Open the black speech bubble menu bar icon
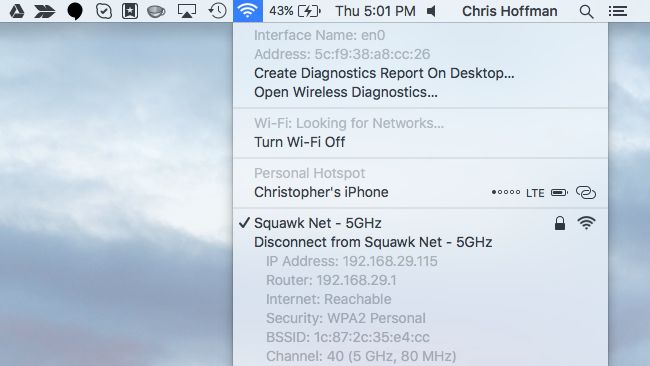 (x=75, y=12)
